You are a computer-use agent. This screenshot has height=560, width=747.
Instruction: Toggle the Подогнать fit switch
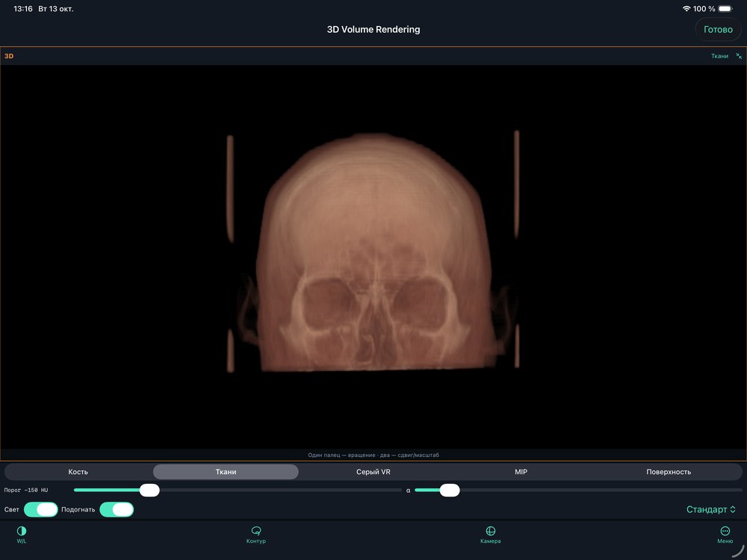click(x=117, y=509)
